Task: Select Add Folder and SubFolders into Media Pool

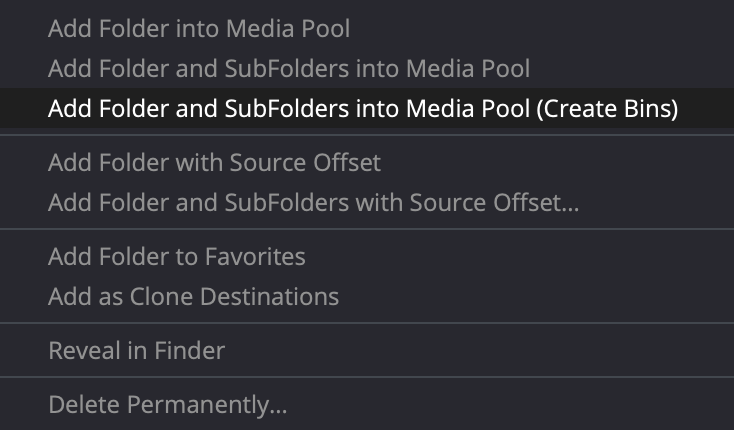Action: [289, 69]
